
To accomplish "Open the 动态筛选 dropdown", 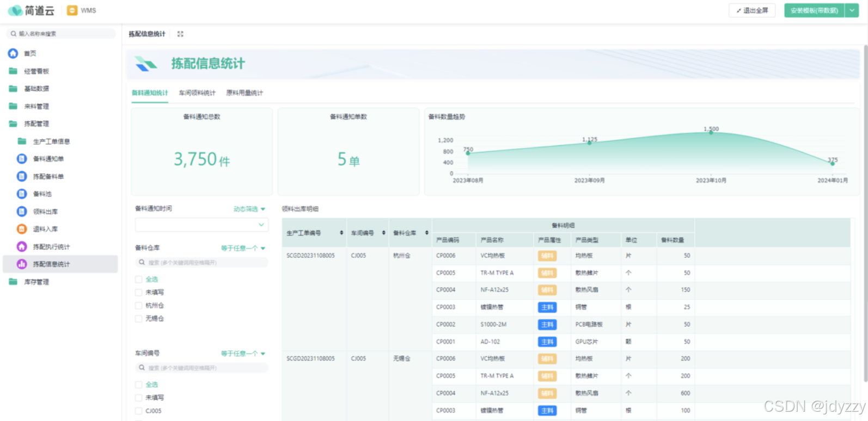I will (249, 209).
